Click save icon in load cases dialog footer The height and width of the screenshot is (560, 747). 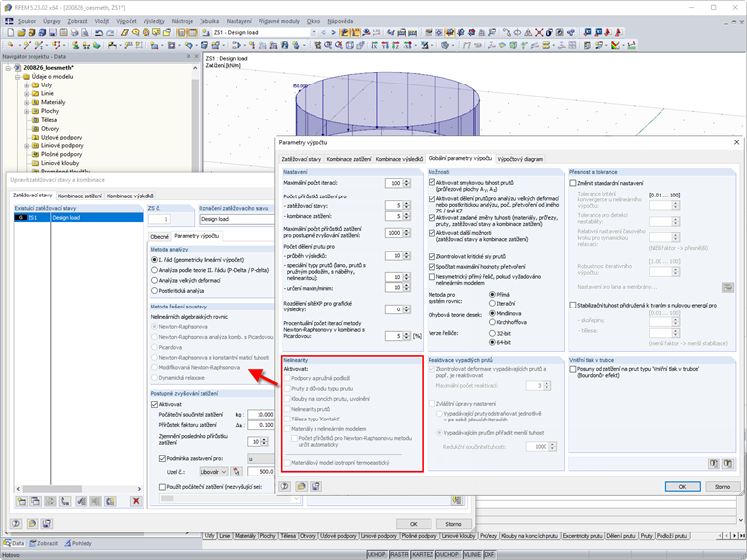click(47, 524)
